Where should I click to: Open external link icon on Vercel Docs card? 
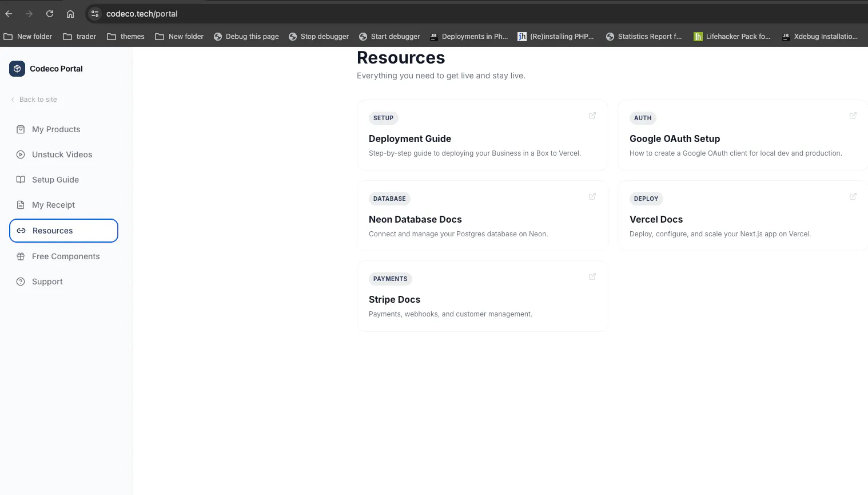[x=853, y=196]
